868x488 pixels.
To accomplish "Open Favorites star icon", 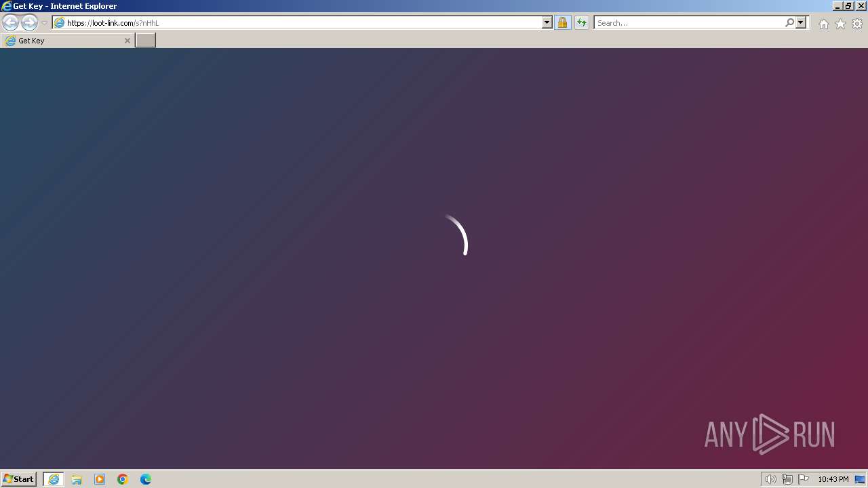I will tap(840, 24).
